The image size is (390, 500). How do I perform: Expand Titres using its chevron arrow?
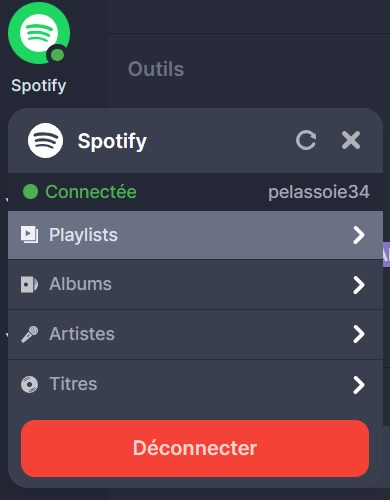tap(359, 385)
